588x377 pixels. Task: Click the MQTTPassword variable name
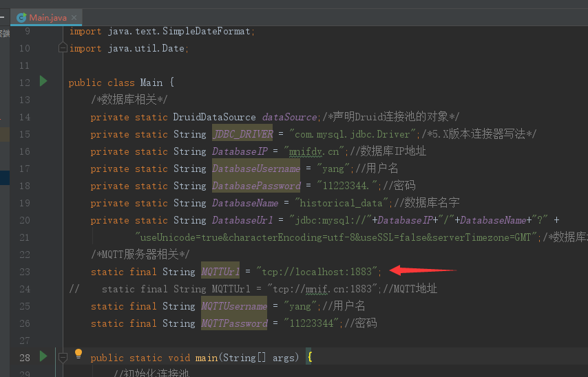tap(234, 323)
